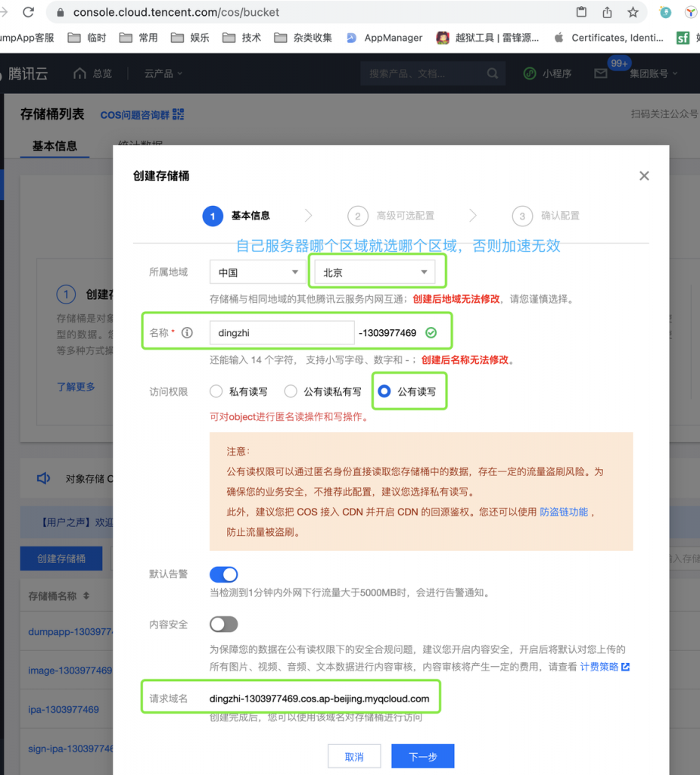
Task: Open the 中国 country dropdown
Action: click(257, 272)
